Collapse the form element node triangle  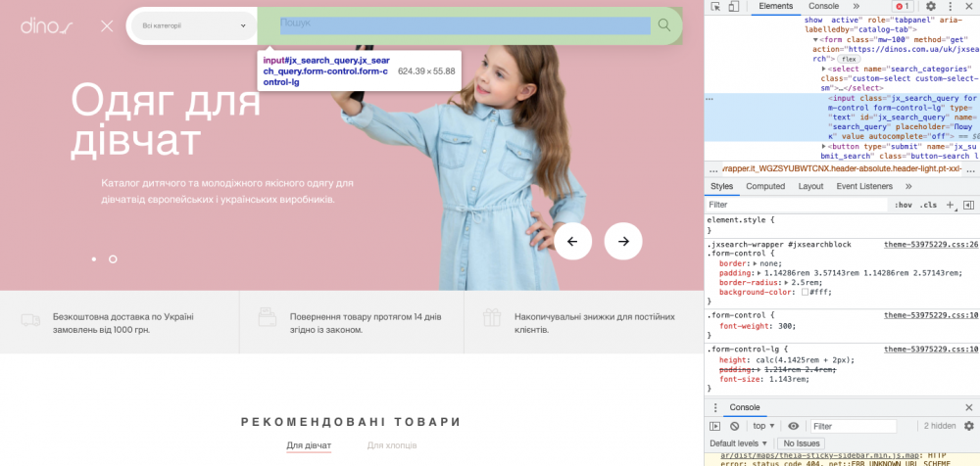815,39
